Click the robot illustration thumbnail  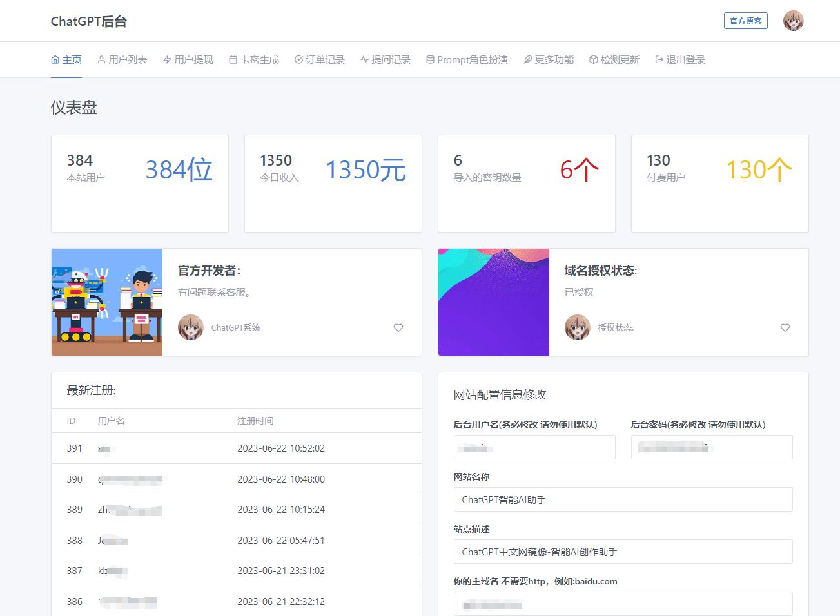tap(107, 302)
